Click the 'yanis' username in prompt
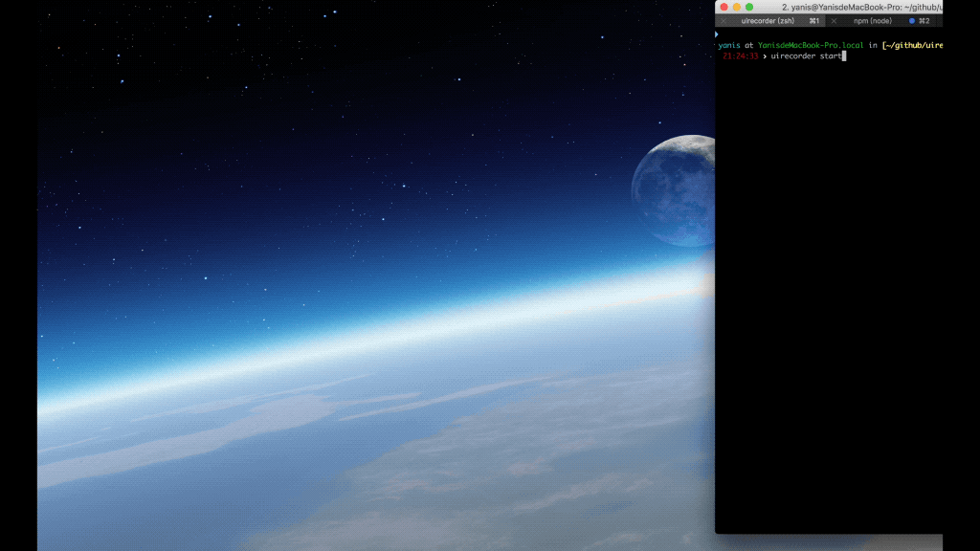The height and width of the screenshot is (551, 980). [728, 45]
